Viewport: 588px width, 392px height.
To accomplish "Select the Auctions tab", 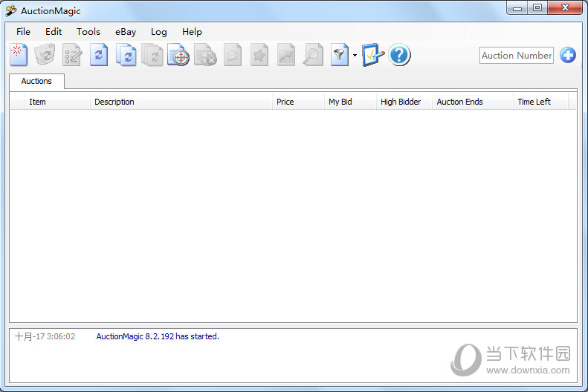I will pos(36,81).
